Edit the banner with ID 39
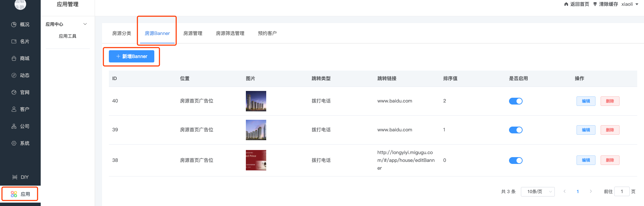 586,130
